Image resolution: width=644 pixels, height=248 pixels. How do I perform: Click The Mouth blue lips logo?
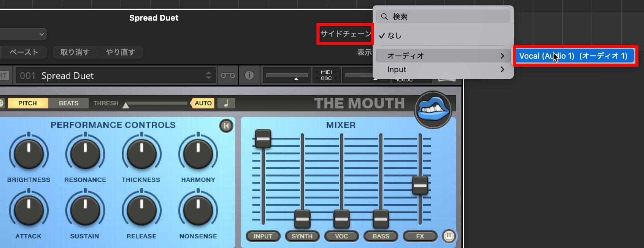[x=433, y=110]
